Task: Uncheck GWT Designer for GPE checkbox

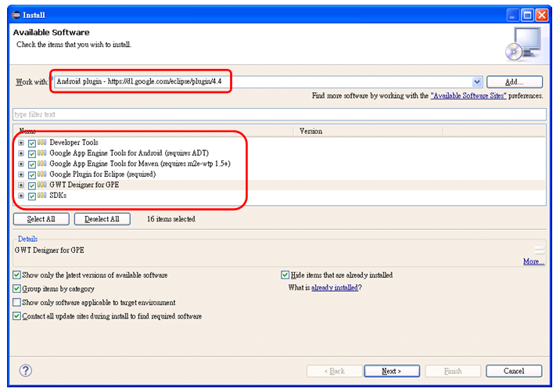Action: tap(32, 185)
